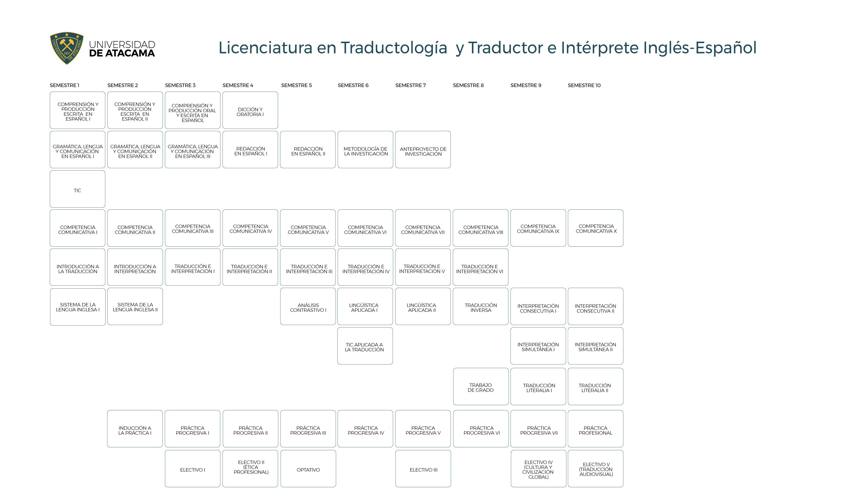Open Análisis Contrastivo I course
The image size is (868, 502).
click(x=308, y=307)
